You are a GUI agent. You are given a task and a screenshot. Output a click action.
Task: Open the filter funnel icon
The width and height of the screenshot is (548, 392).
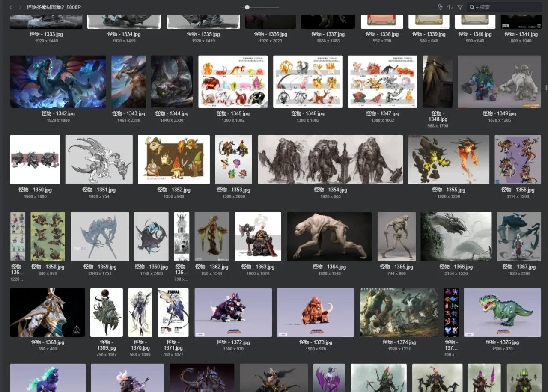pos(460,7)
